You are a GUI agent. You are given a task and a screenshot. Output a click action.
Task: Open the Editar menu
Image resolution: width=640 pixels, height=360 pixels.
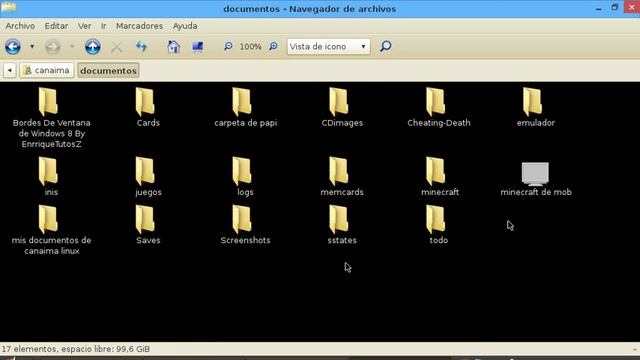[x=56, y=26]
